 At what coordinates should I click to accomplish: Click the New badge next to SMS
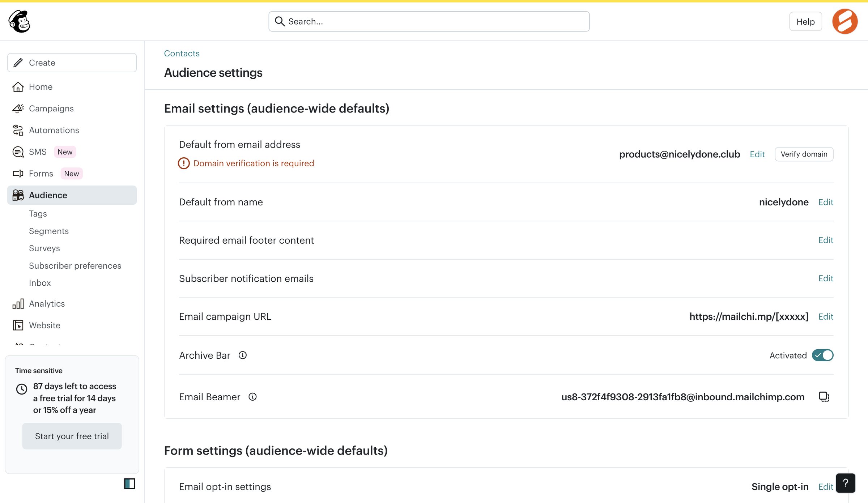(x=65, y=152)
